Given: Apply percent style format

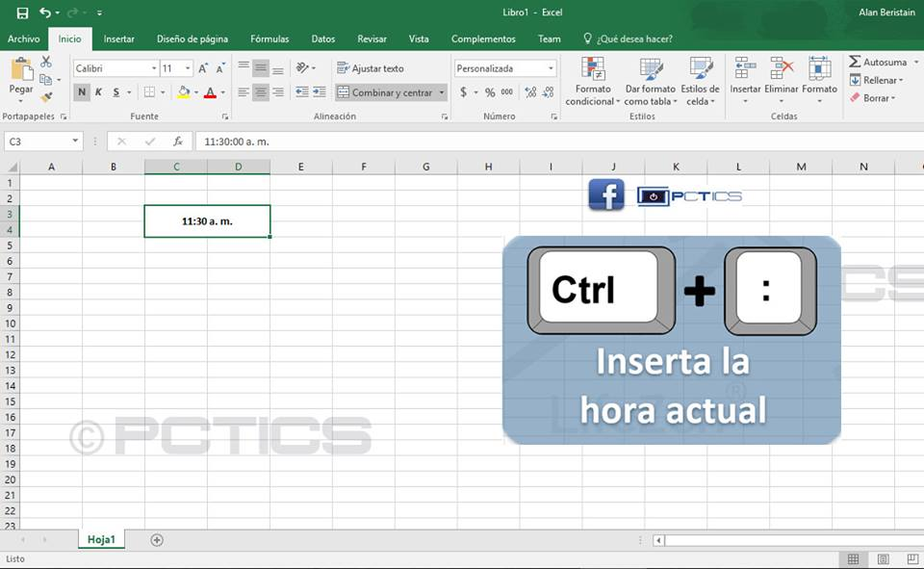Looking at the screenshot, I should coord(490,92).
